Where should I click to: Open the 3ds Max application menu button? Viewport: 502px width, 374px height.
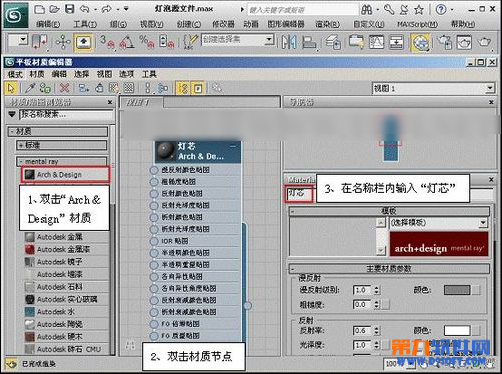coord(16,15)
